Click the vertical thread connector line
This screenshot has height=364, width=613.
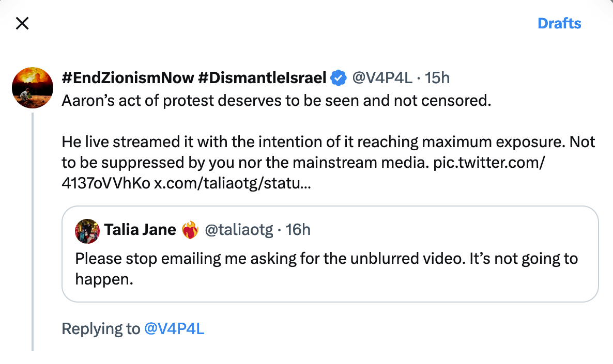tap(33, 232)
